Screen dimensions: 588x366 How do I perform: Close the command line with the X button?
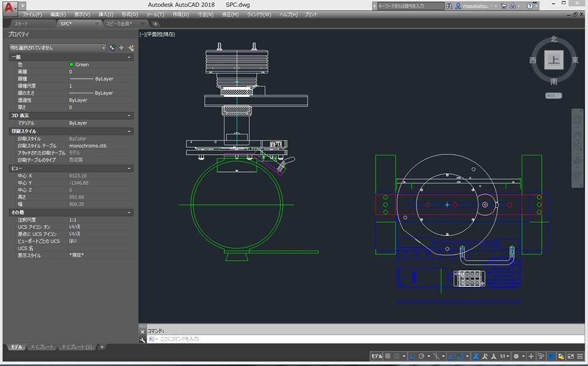[x=143, y=332]
